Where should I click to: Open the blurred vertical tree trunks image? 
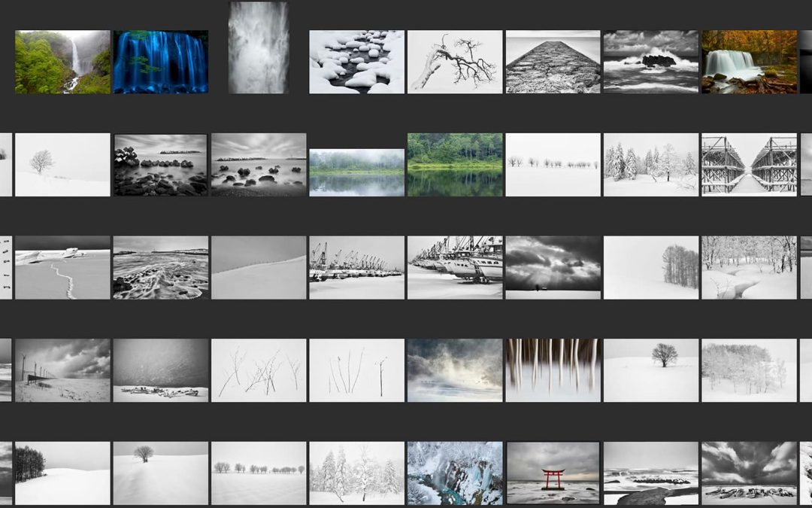point(553,370)
